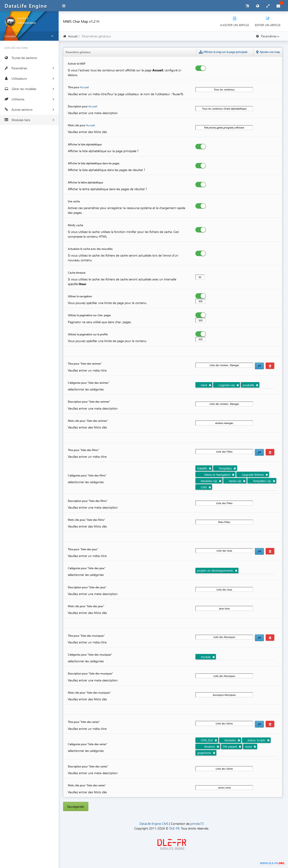Open messages envelope icon in header
Screen dimensions: 288x868
point(278,6)
